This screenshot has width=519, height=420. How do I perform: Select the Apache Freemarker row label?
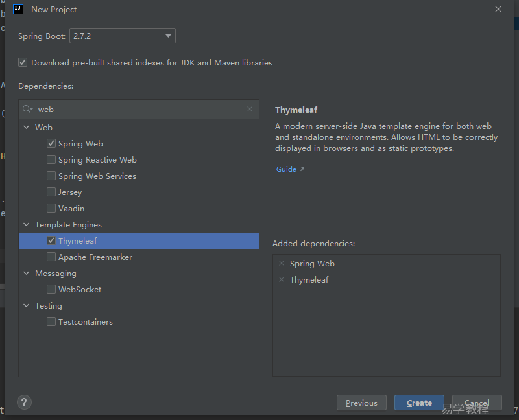pos(95,257)
